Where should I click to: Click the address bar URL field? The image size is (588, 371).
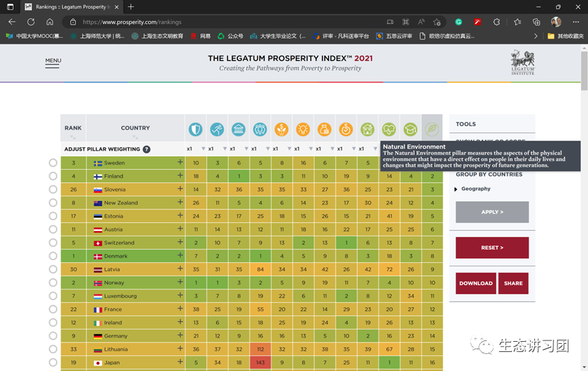225,22
